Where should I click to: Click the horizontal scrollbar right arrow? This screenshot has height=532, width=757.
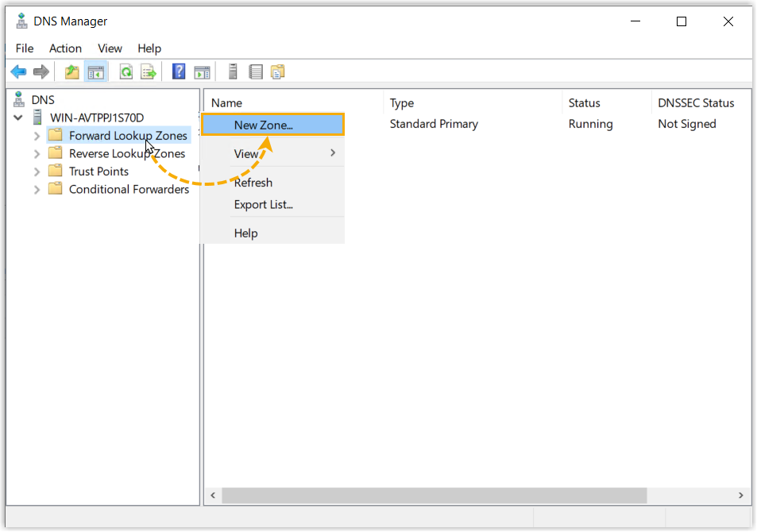[740, 495]
